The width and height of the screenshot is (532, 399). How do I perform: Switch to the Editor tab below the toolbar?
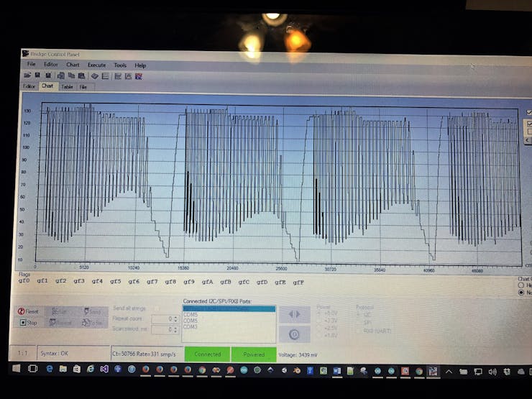pyautogui.click(x=29, y=86)
